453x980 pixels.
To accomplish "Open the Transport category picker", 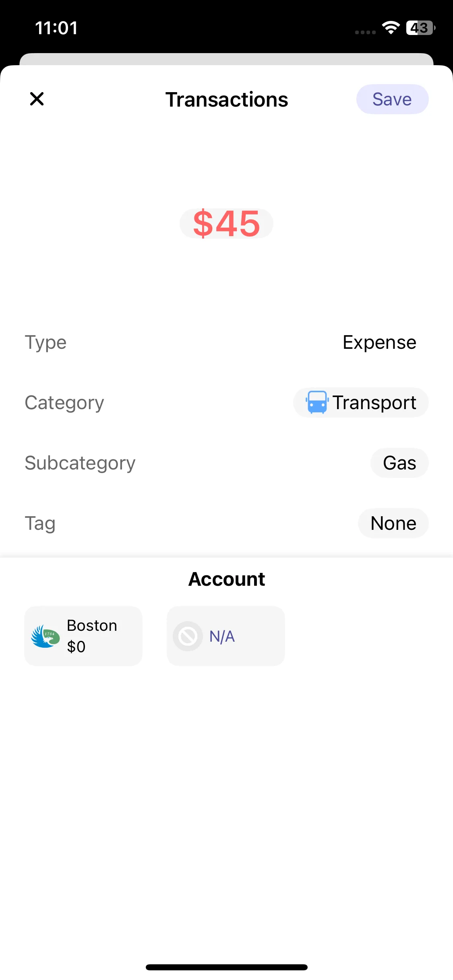I will (x=361, y=403).
